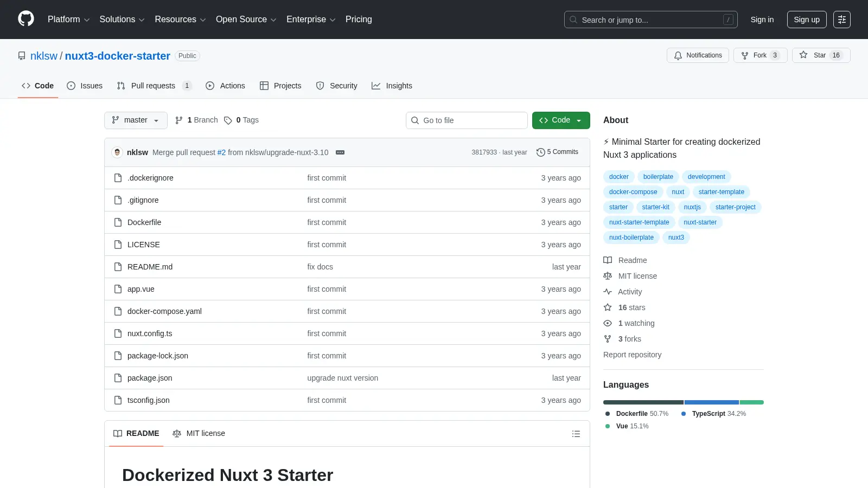Click the bell icon in Notifications button
This screenshot has height=488, width=868.
pyautogui.click(x=678, y=55)
